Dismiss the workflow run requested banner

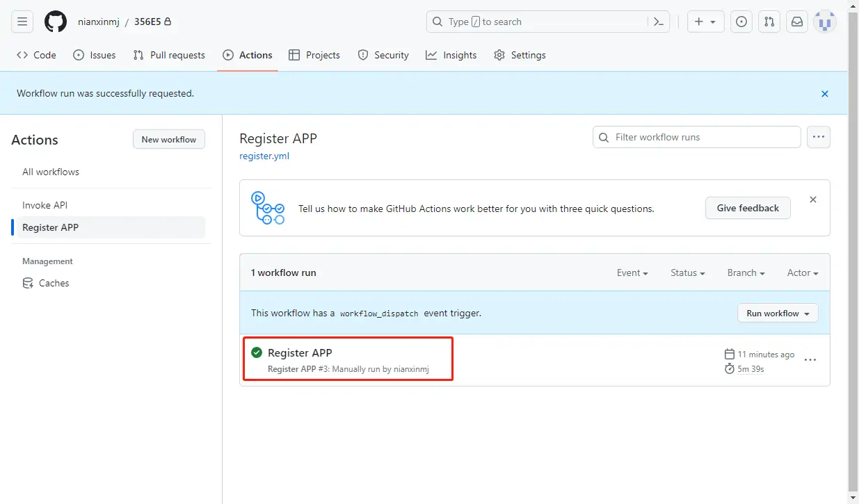825,94
